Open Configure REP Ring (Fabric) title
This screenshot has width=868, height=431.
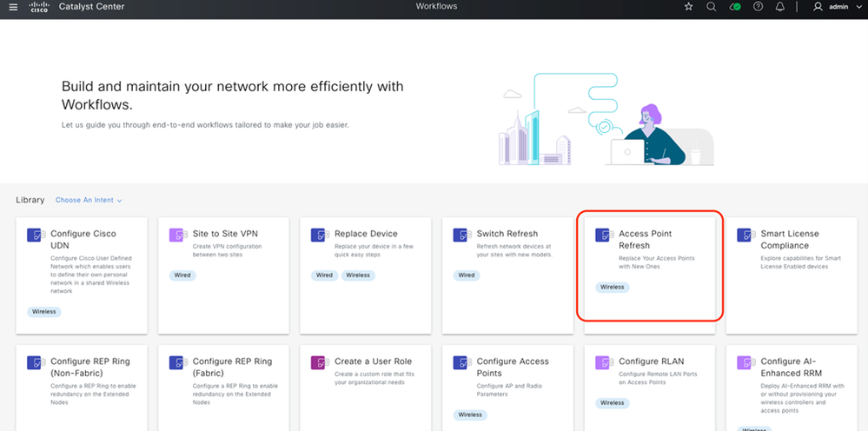pyautogui.click(x=233, y=368)
